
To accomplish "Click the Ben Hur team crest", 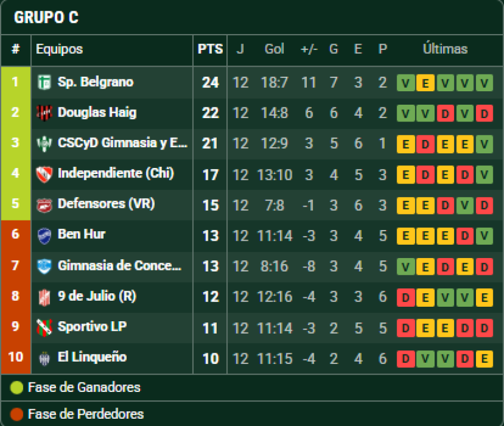I will pos(44,235).
